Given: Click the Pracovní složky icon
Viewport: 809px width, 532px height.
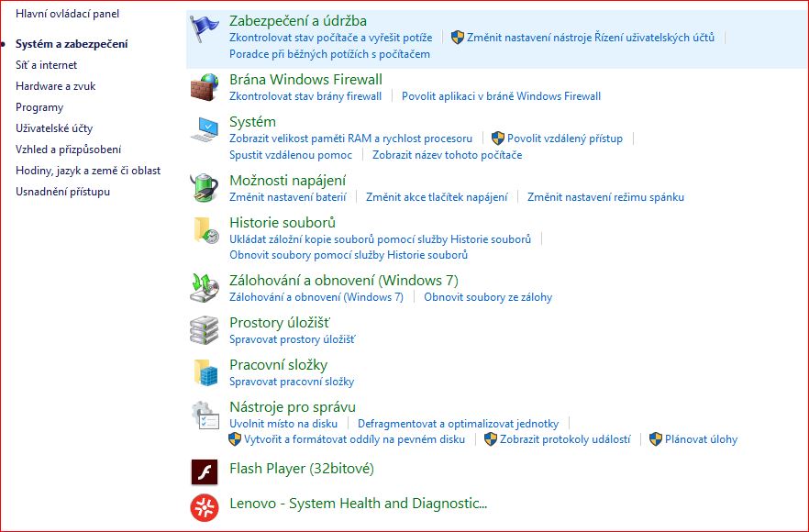Looking at the screenshot, I should tap(205, 371).
